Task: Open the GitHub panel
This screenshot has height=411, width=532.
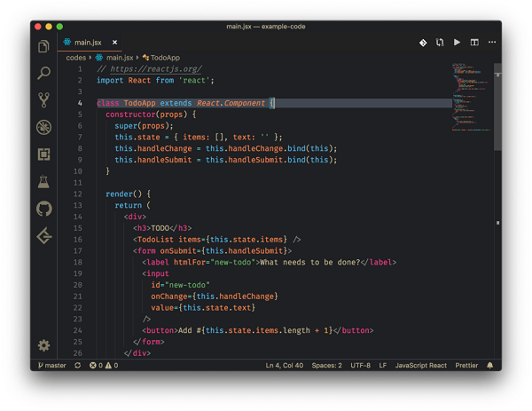Action: (43, 209)
